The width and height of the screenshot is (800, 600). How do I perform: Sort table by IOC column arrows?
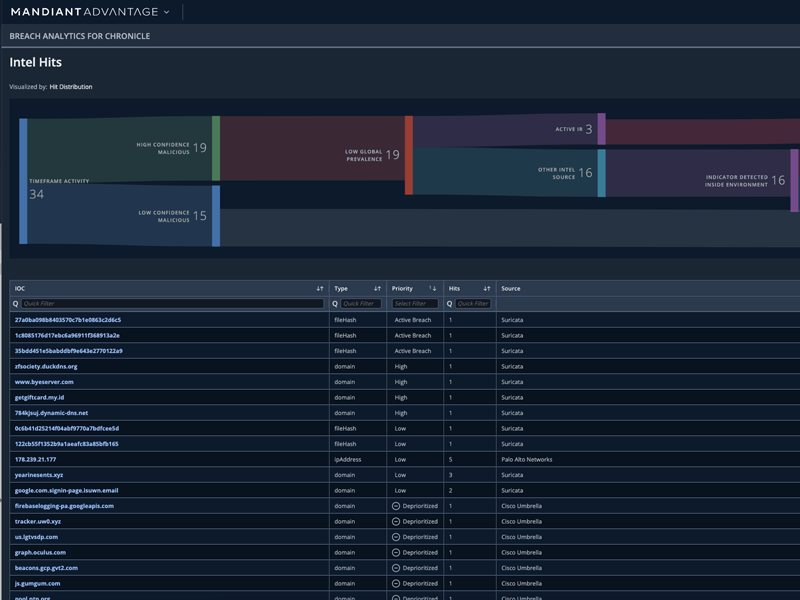point(320,289)
